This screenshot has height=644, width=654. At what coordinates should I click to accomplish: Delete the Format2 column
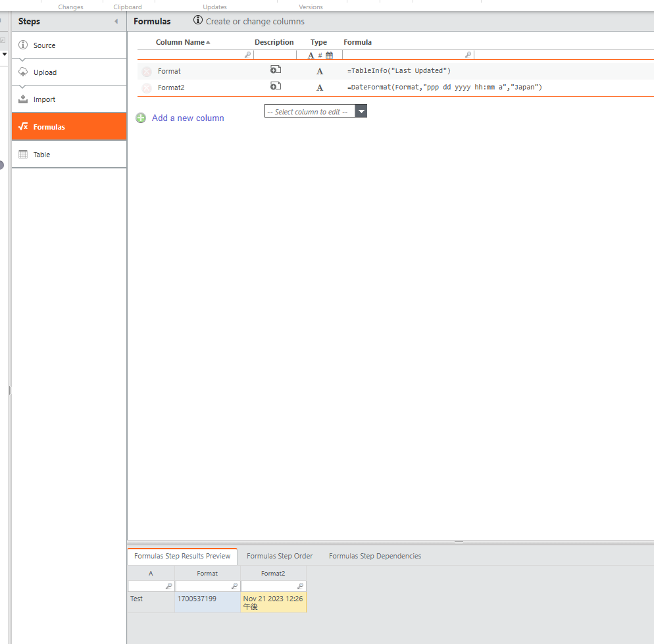tap(147, 88)
